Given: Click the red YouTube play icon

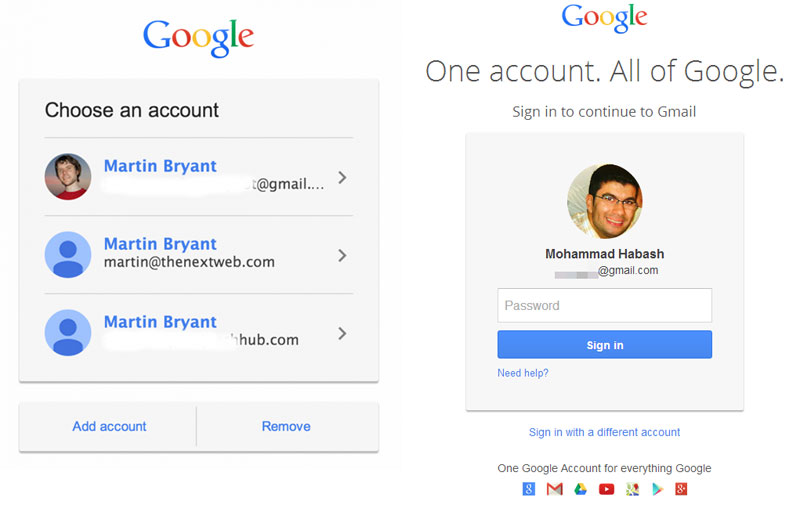Looking at the screenshot, I should (x=606, y=489).
